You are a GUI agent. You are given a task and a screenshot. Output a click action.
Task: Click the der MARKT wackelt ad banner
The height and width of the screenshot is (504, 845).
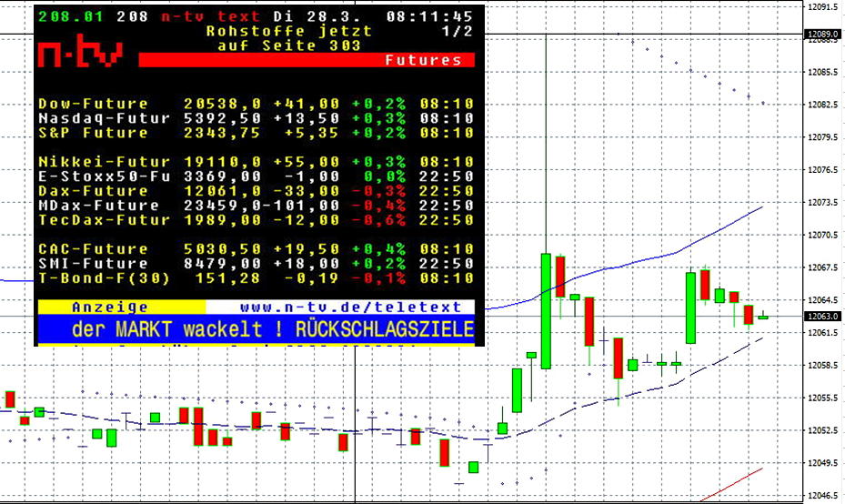[x=257, y=328]
